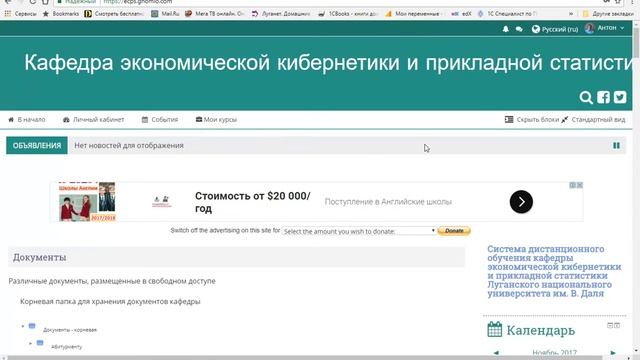Open the Mail.Ru bookmark

click(x=165, y=13)
